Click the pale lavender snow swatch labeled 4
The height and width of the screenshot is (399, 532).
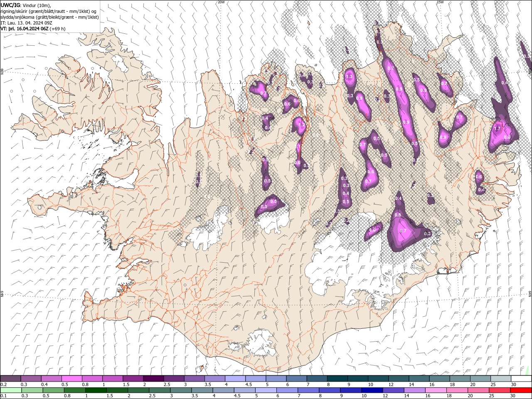[235, 379]
